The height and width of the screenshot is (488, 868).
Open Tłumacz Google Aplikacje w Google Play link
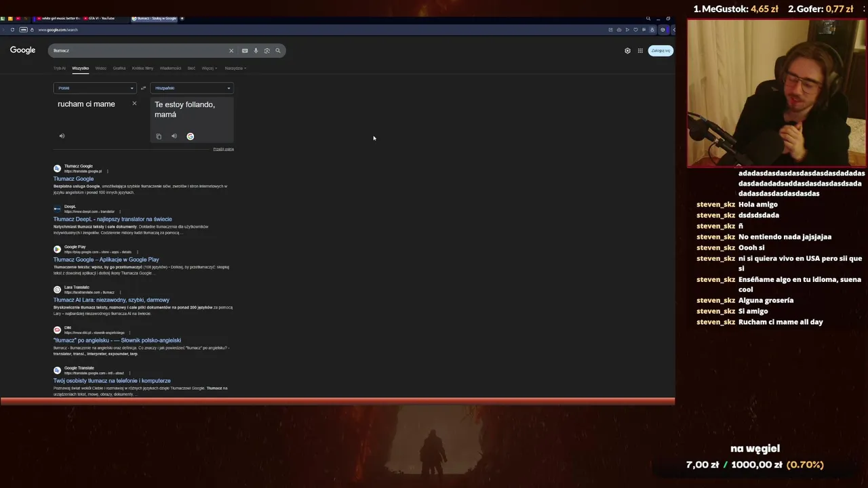click(x=106, y=260)
